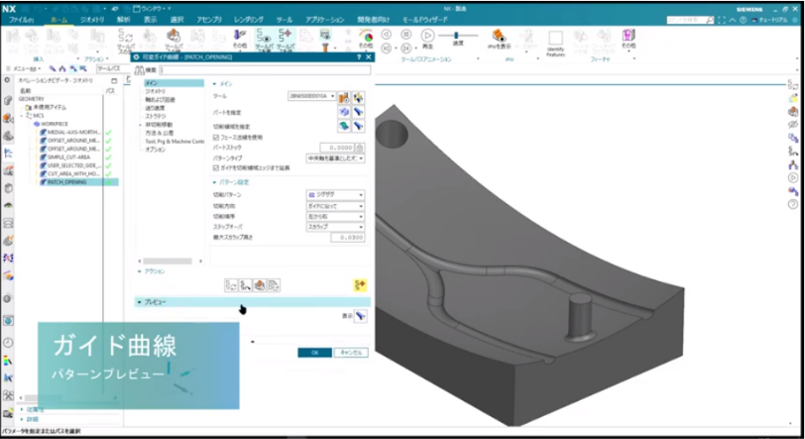Click the lock icon beside the part stock field
This screenshot has height=439, width=805.
pos(360,148)
